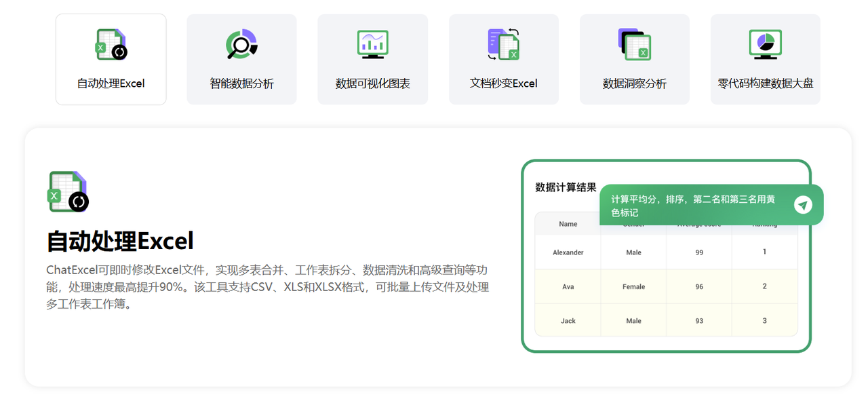868x399 pixels.
Task: Select Alexander's name cell in the table
Action: [x=567, y=252]
